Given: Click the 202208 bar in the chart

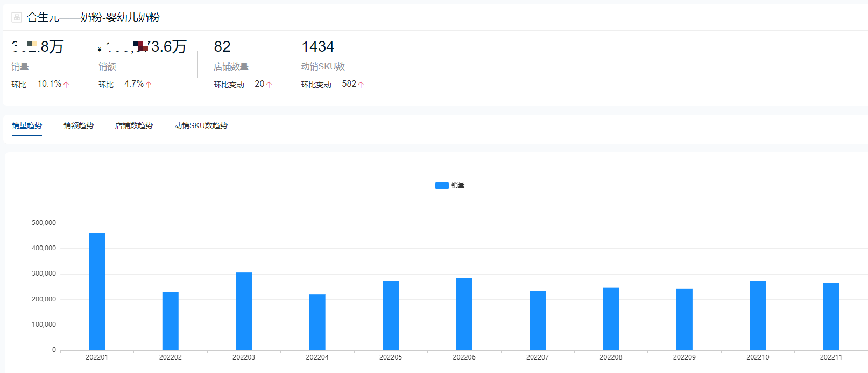Looking at the screenshot, I should (x=611, y=319).
